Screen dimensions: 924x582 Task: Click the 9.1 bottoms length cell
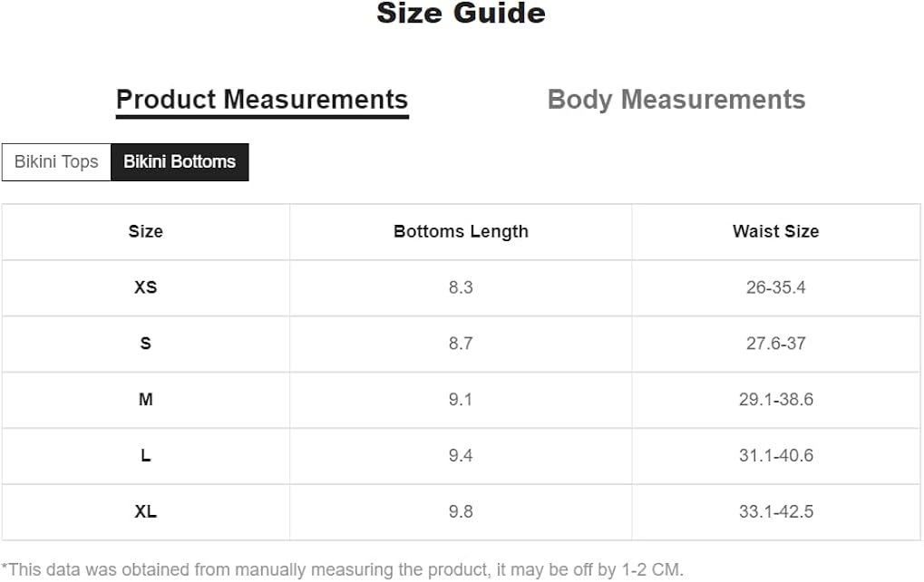tap(461, 400)
